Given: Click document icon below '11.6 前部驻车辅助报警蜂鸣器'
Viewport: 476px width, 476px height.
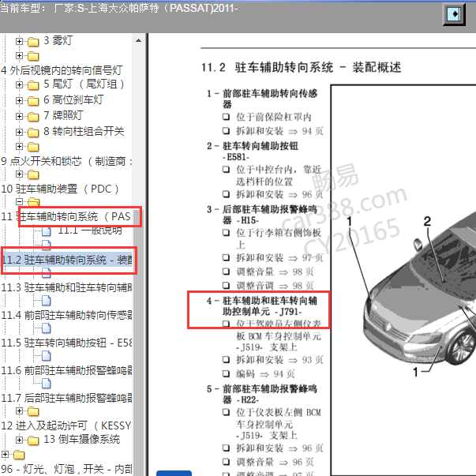Looking at the screenshot, I should (x=46, y=384).
